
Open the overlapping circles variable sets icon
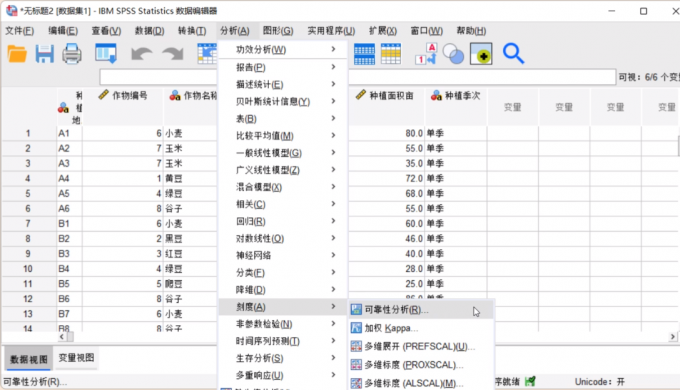(x=453, y=55)
